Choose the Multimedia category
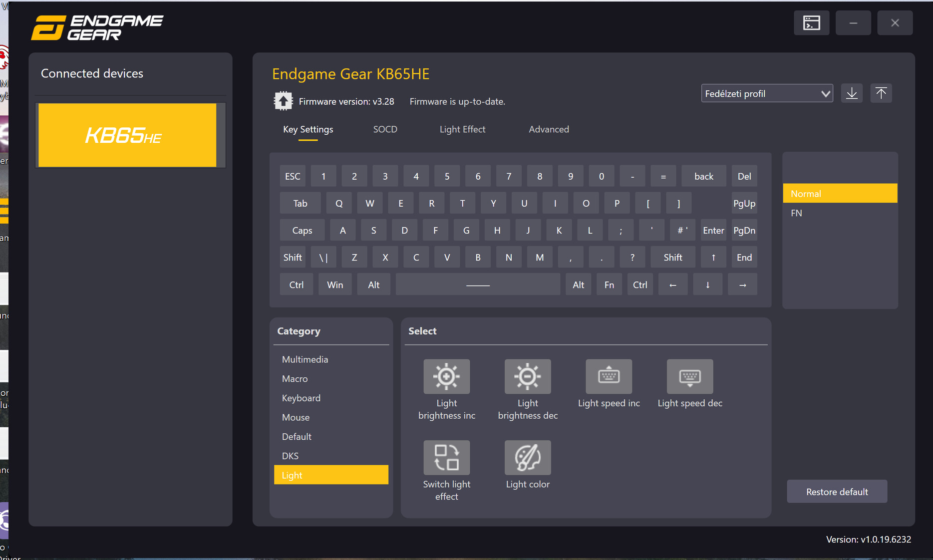933x560 pixels. pyautogui.click(x=331, y=359)
